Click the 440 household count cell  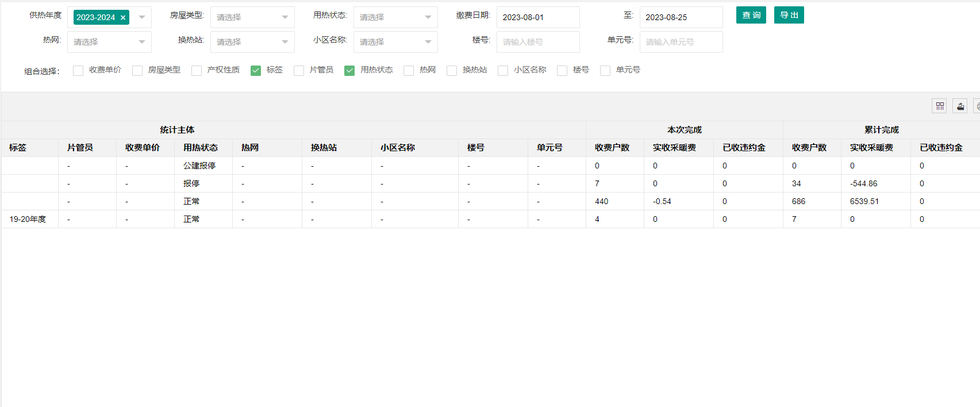pyautogui.click(x=615, y=201)
